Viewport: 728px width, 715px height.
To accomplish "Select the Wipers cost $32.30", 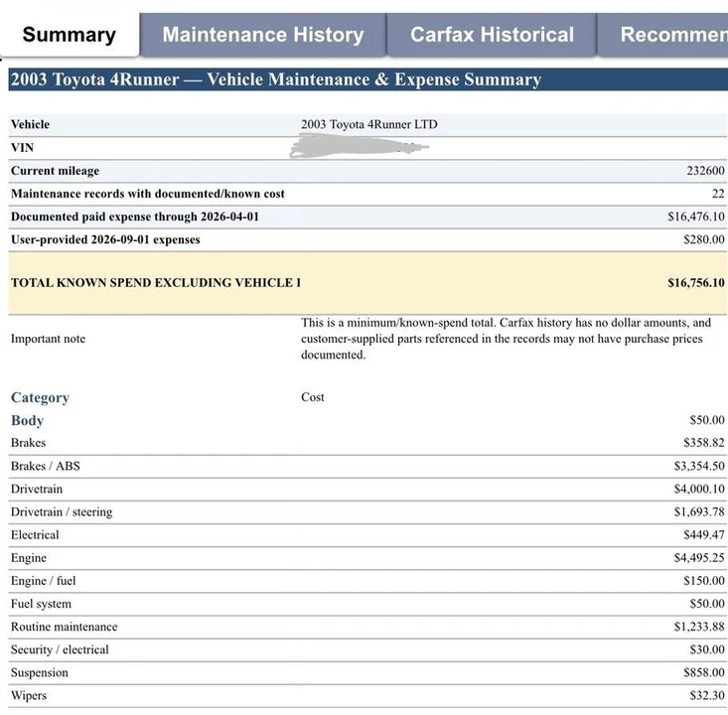I will 706,695.
